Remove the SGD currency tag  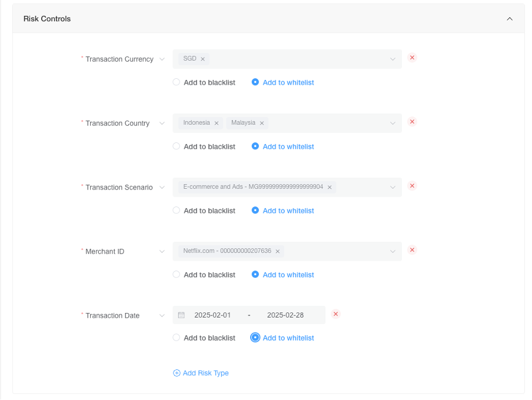coord(202,59)
